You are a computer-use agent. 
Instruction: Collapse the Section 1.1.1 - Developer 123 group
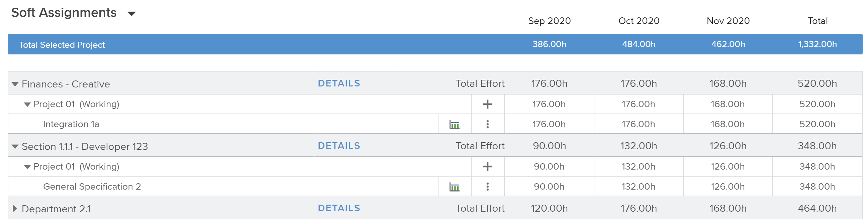tap(15, 147)
